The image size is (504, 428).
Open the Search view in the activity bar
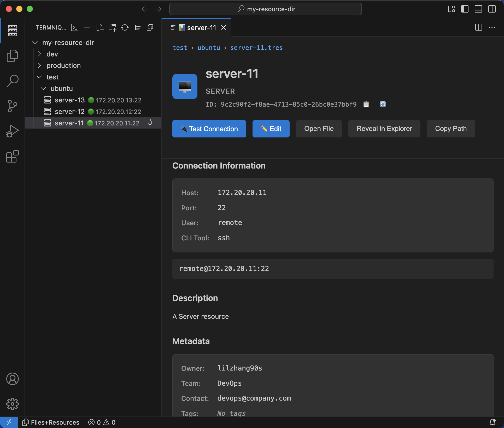tap(12, 81)
